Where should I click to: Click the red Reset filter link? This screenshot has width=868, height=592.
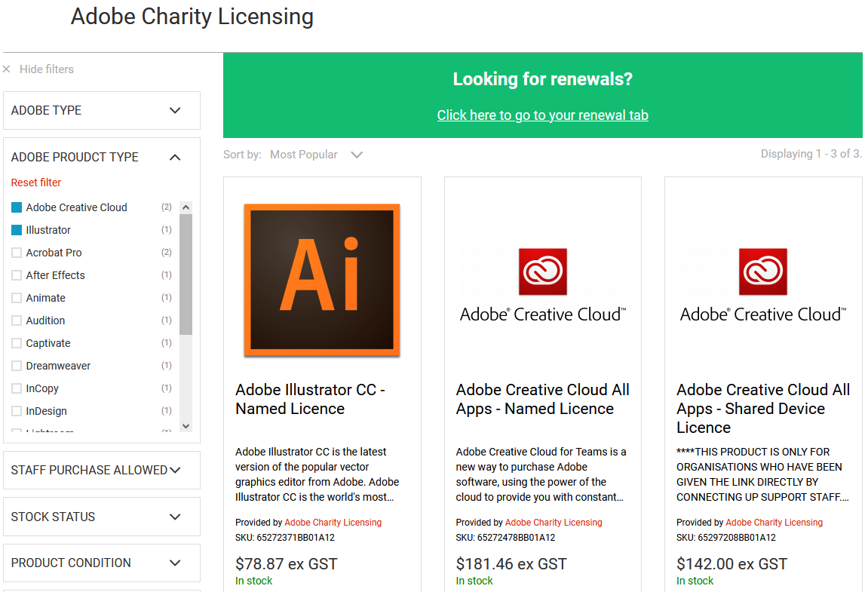[x=36, y=183]
